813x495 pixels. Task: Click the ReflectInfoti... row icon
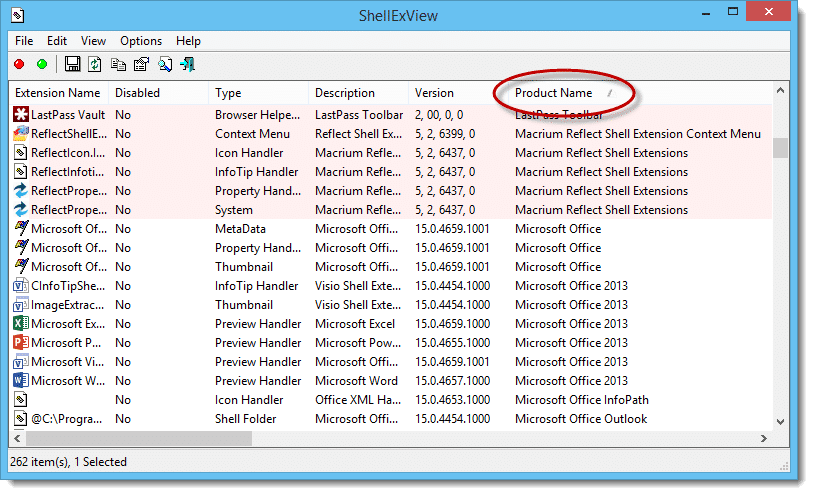tap(20, 172)
